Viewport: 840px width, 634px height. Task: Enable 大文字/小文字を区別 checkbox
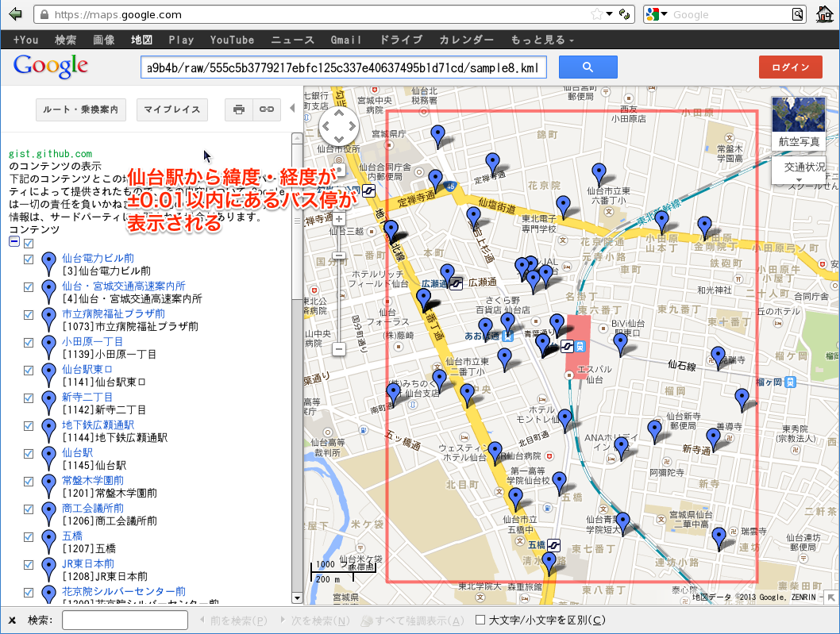point(480,620)
